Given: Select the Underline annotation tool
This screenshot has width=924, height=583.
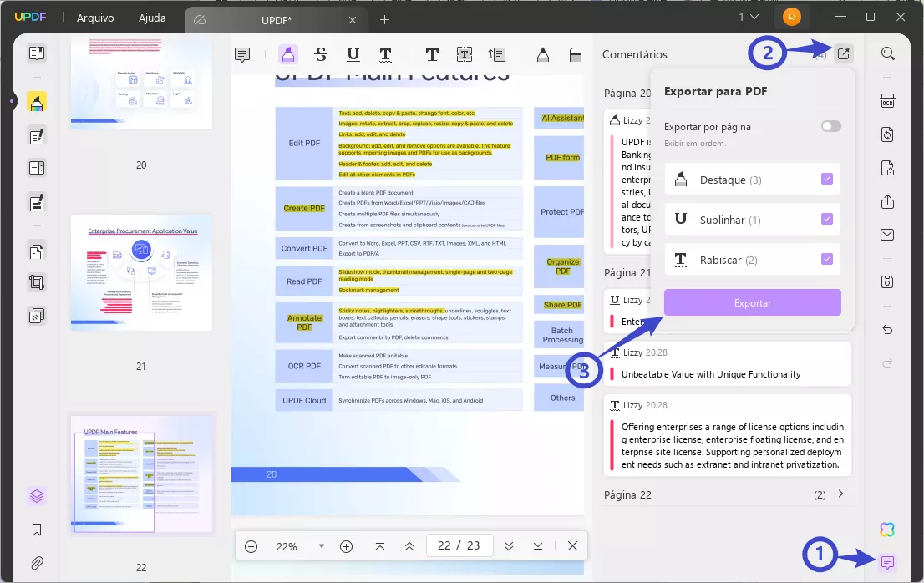Looking at the screenshot, I should (353, 53).
